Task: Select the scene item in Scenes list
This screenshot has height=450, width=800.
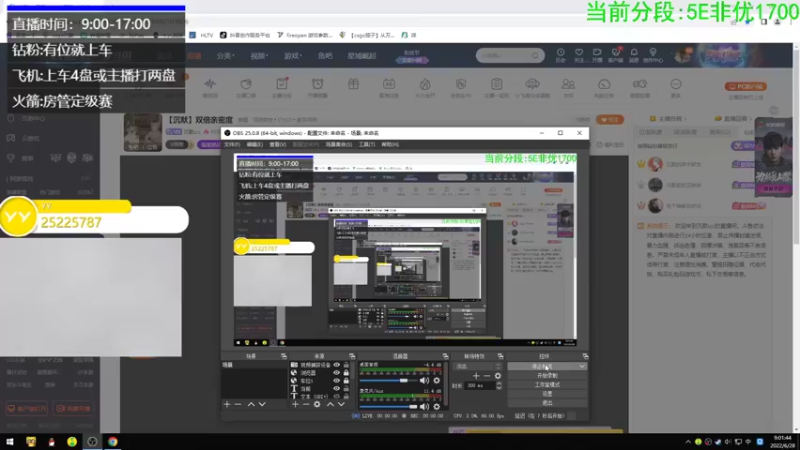Action: [x=254, y=365]
